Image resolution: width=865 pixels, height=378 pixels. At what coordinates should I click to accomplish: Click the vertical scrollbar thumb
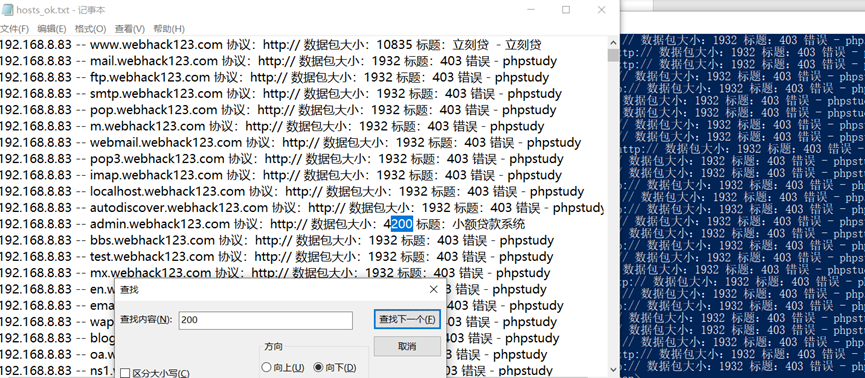click(612, 55)
